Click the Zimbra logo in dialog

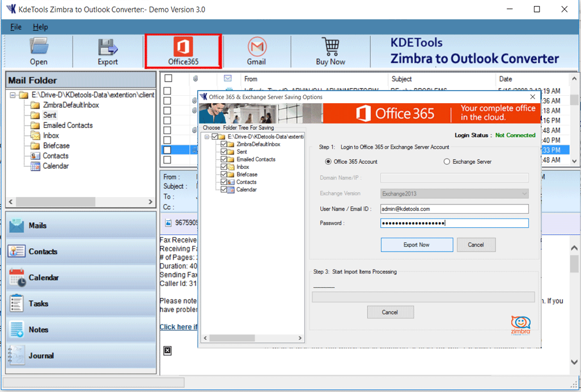pyautogui.click(x=520, y=325)
